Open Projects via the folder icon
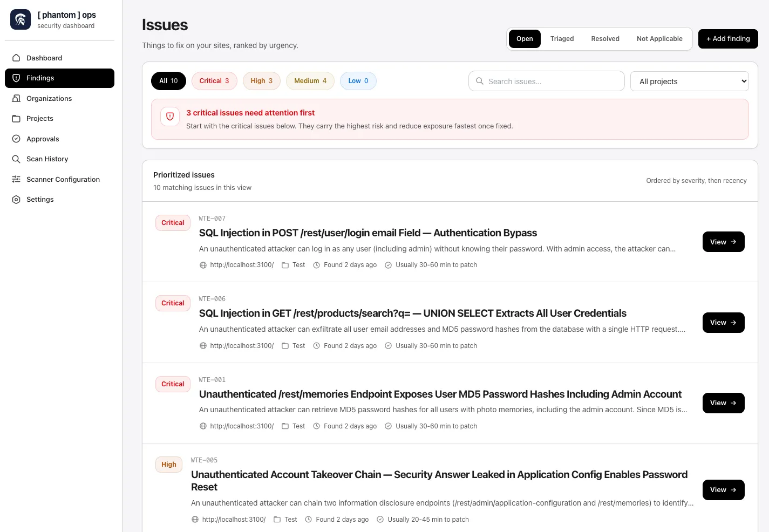The height and width of the screenshot is (532, 769). [16, 118]
